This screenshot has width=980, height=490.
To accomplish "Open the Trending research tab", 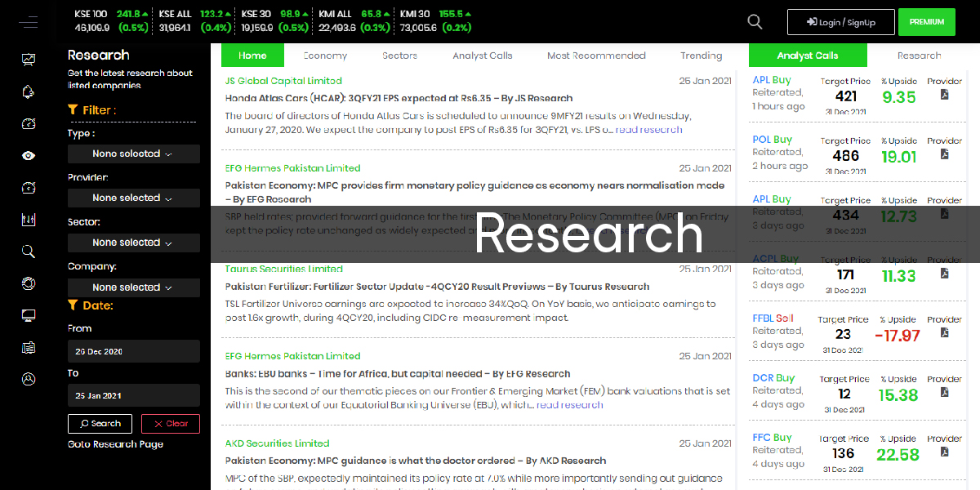I will (x=701, y=56).
